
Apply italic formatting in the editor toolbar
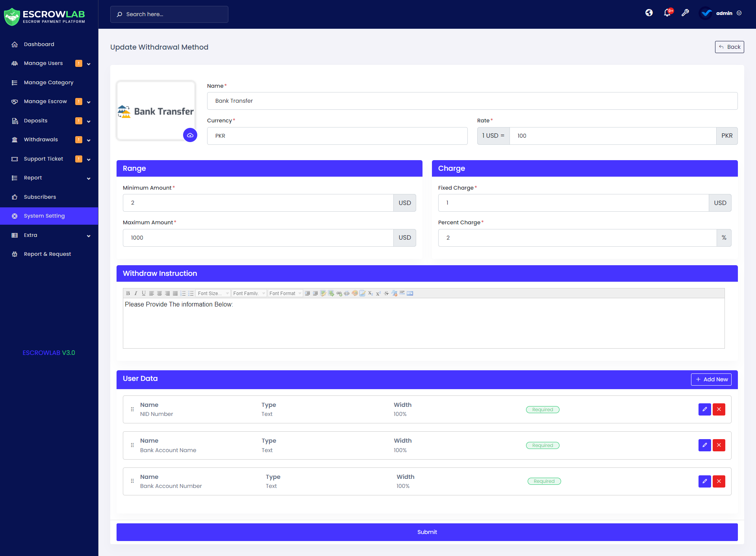click(135, 293)
